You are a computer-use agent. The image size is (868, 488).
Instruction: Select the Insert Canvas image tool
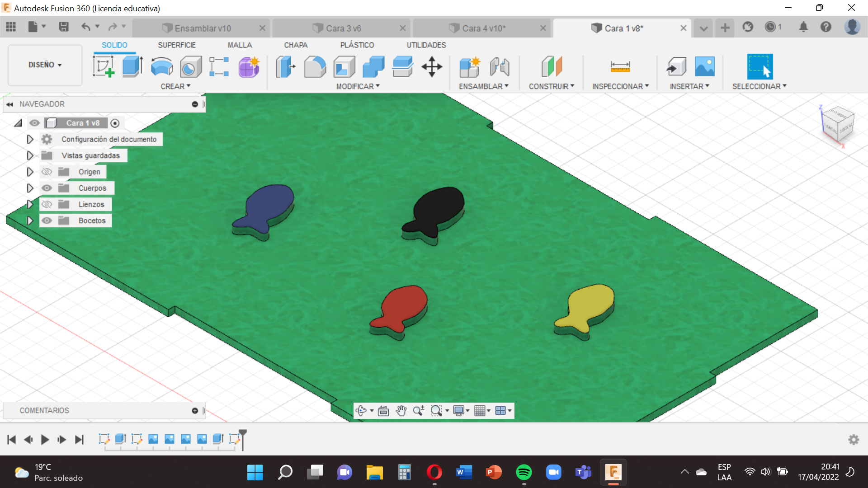click(705, 66)
